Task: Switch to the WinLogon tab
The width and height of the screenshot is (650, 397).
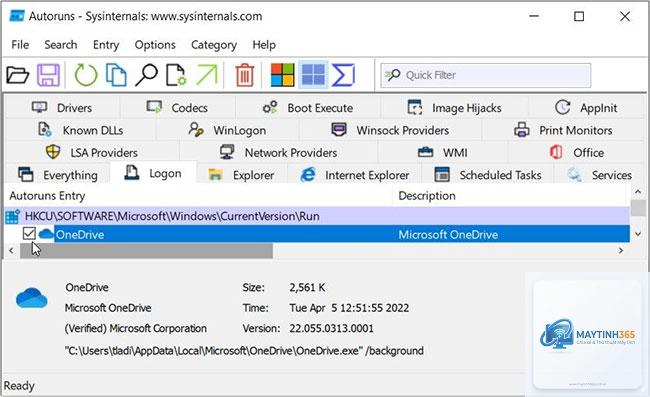Action: click(227, 130)
